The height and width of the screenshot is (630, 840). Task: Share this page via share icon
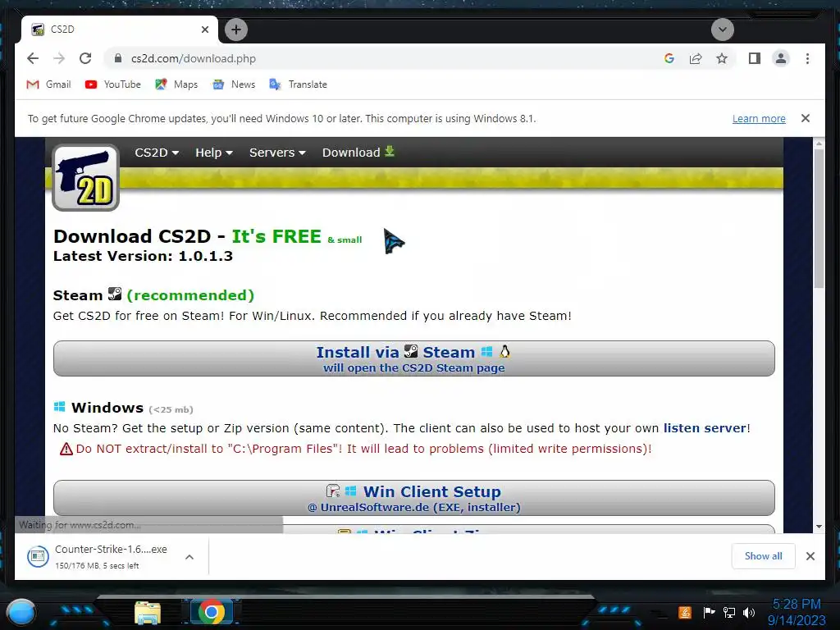coord(696,58)
